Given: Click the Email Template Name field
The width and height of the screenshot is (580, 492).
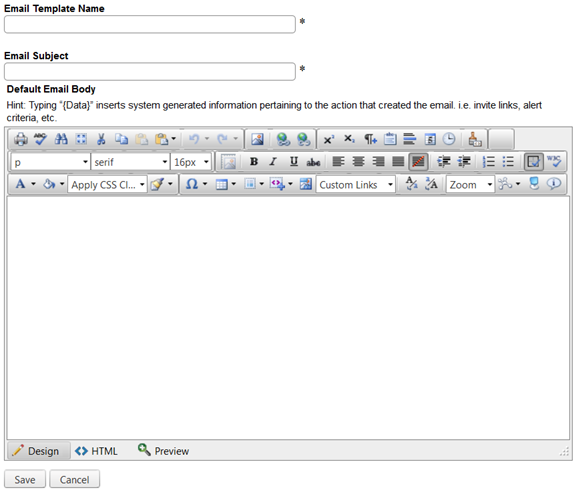Looking at the screenshot, I should (x=150, y=24).
